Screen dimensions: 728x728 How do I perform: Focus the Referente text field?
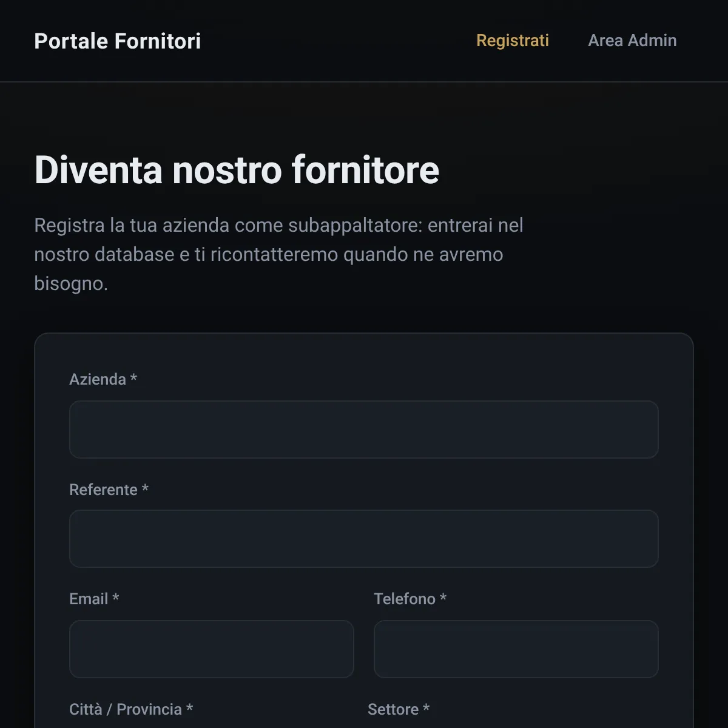[x=364, y=539]
